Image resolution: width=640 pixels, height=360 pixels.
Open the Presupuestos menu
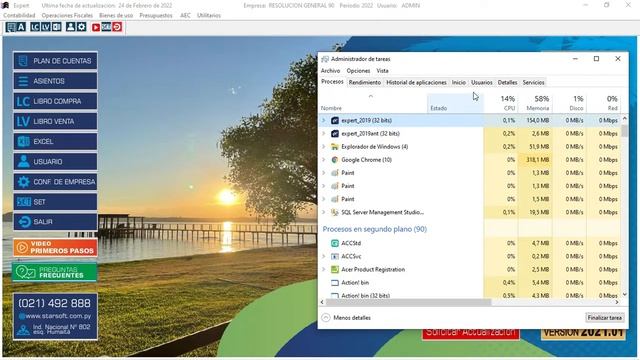click(x=156, y=15)
